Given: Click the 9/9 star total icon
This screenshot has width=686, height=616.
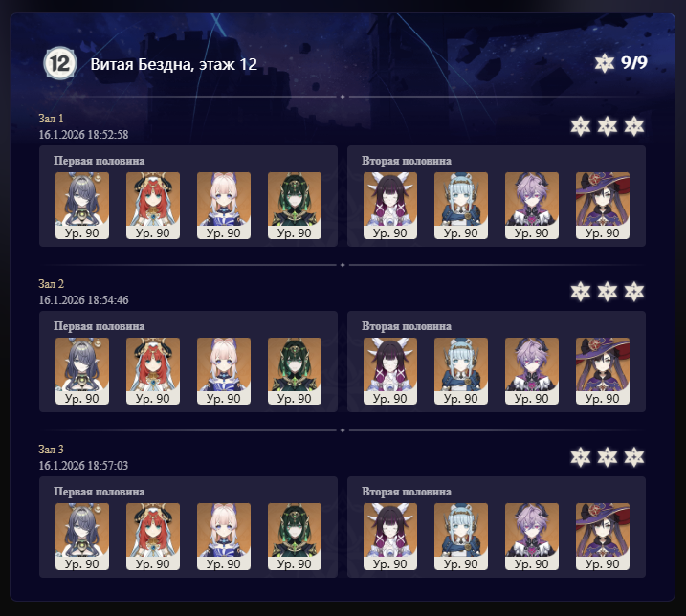Looking at the screenshot, I should click(x=604, y=63).
